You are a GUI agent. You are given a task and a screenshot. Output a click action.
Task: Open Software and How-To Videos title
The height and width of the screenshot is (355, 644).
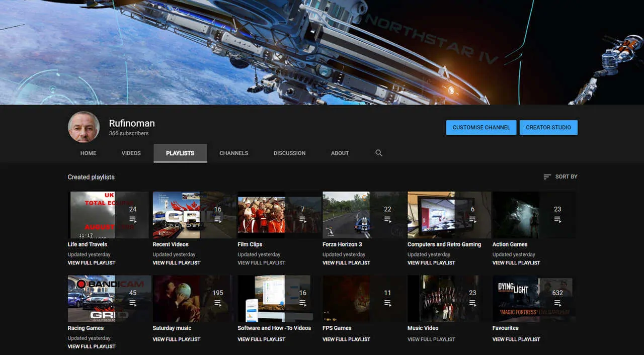pyautogui.click(x=274, y=328)
